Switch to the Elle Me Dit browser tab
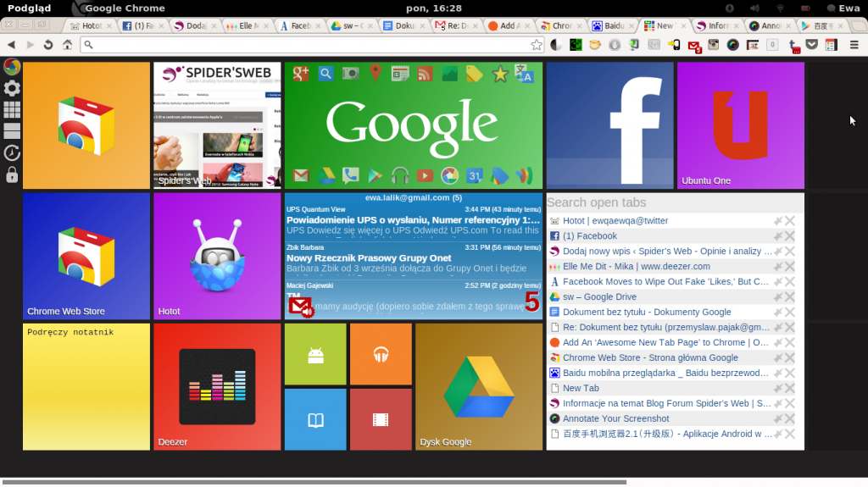Image resolution: width=868 pixels, height=487 pixels. click(x=248, y=25)
